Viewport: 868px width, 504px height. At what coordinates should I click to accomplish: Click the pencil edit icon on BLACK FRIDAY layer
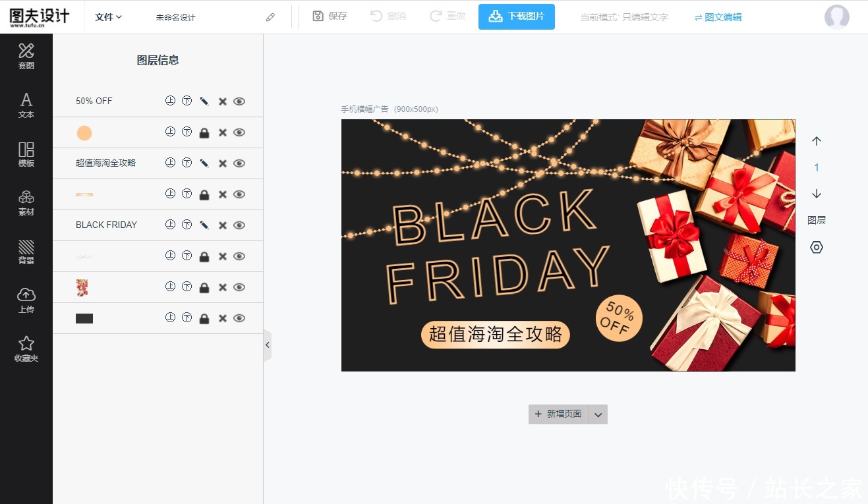(204, 225)
